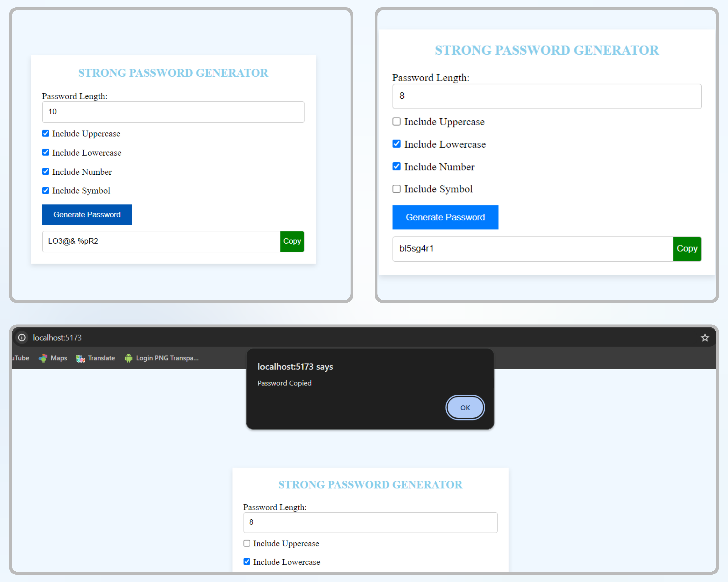Toggle Include Lowercase in the top-right panel

pos(396,144)
